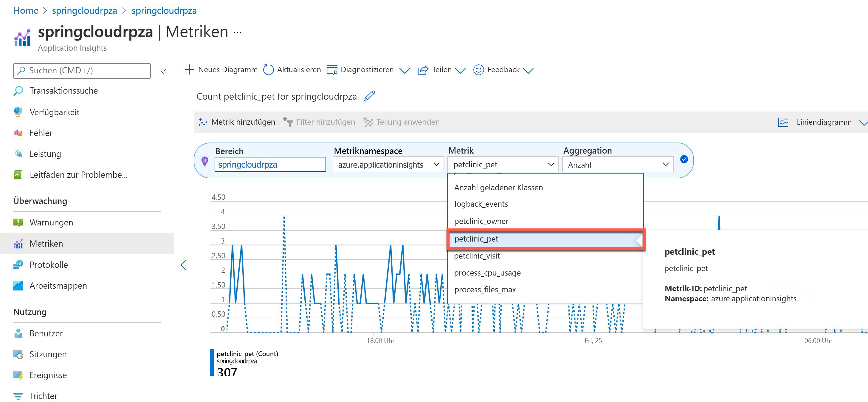Click the Filter hinzufügen funnel icon
868x402 pixels.
click(288, 122)
